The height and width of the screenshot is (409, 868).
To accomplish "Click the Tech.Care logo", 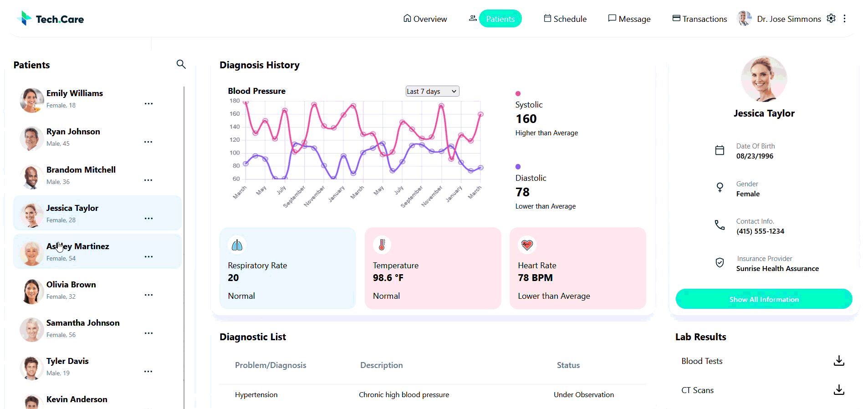I will tap(50, 19).
